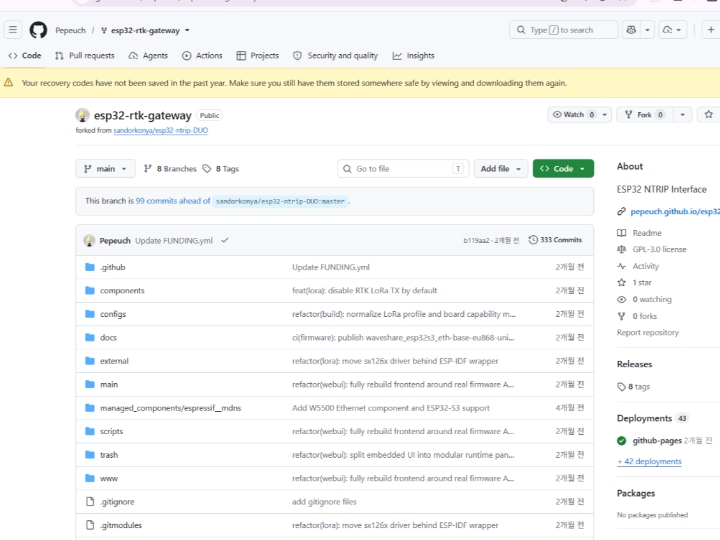Open the Fork options dropdown arrow
Viewport: 720px width, 540px height.
(x=682, y=115)
